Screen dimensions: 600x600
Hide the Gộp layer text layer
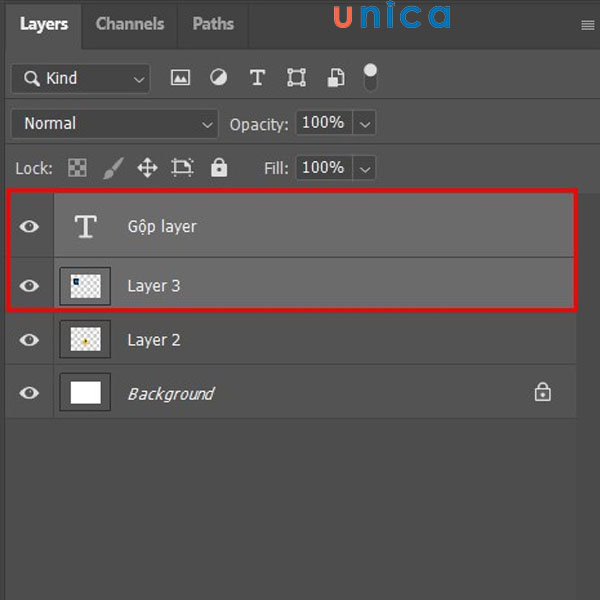tap(29, 227)
